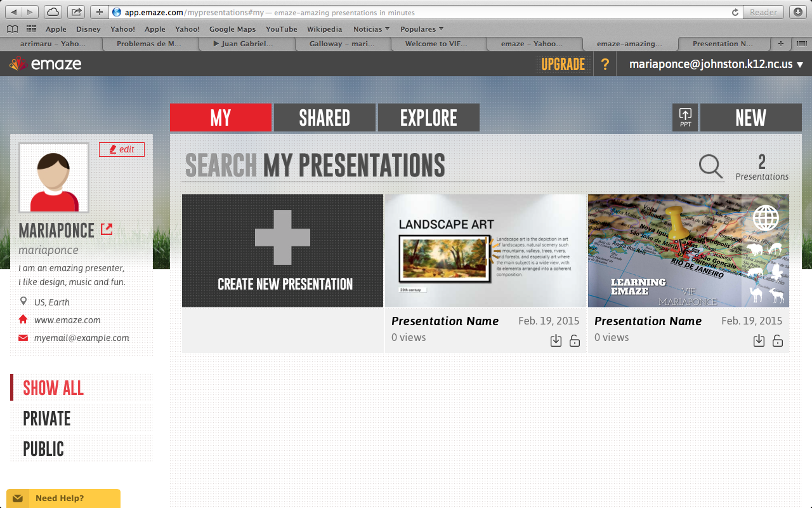
Task: Click the UPGRADE button
Action: [563, 64]
